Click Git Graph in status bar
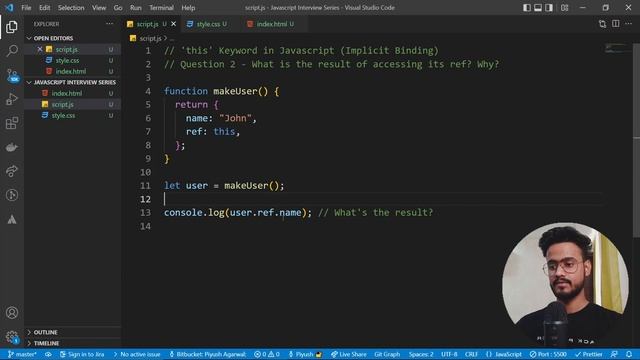This screenshot has width=640, height=360. pos(387,354)
